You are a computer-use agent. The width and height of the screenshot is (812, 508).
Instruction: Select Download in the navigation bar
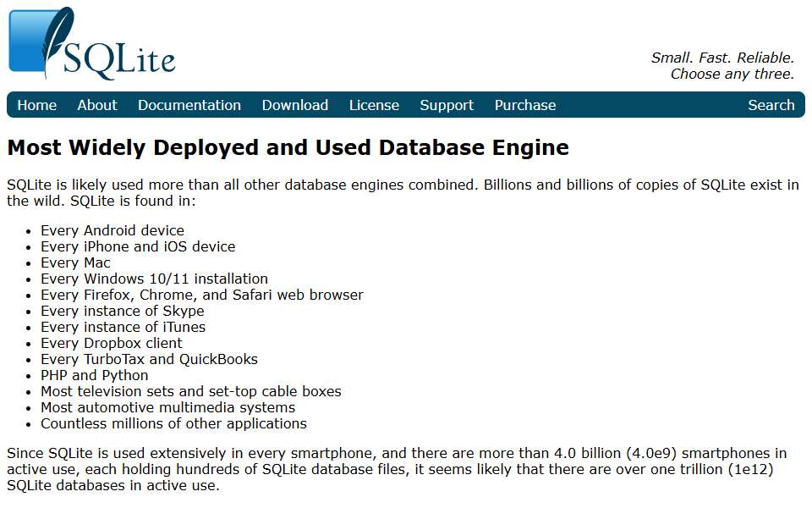294,105
